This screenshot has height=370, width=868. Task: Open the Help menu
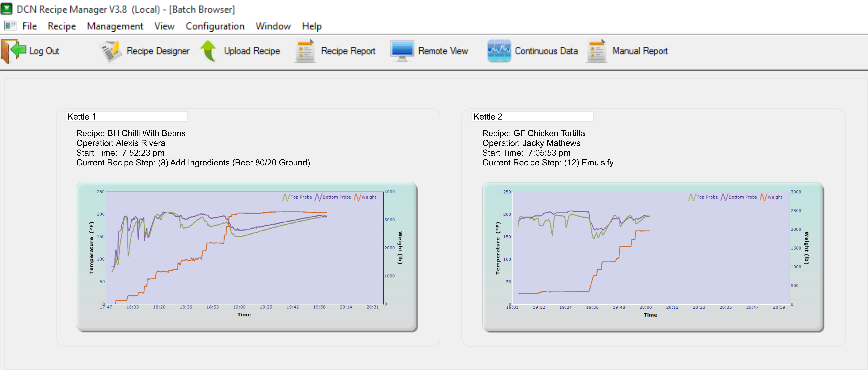pyautogui.click(x=312, y=26)
